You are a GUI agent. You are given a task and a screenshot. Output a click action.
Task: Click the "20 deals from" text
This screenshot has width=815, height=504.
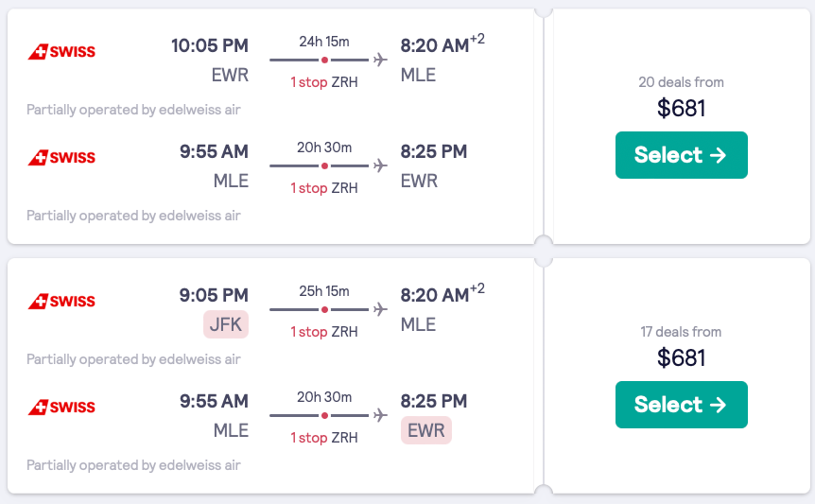tap(681, 82)
